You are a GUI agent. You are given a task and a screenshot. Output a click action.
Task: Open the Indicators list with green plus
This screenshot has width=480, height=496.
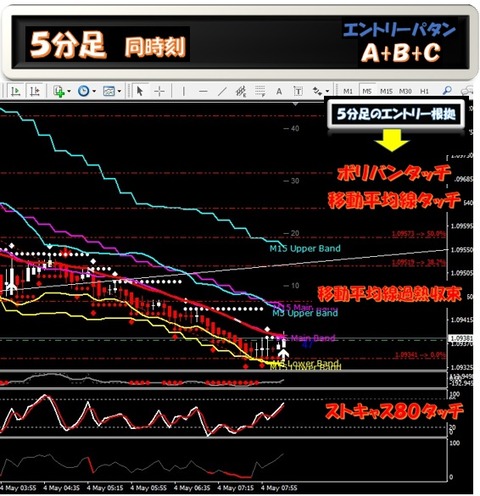59,91
